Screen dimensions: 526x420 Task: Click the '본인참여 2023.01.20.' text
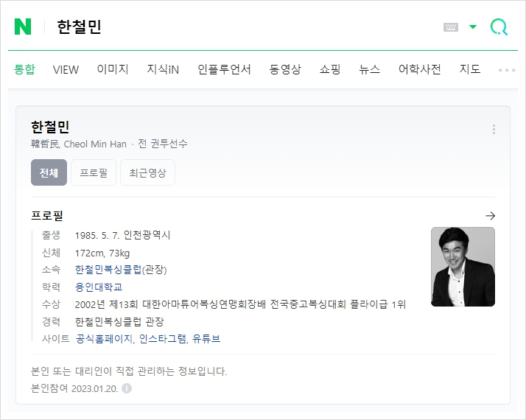point(74,388)
